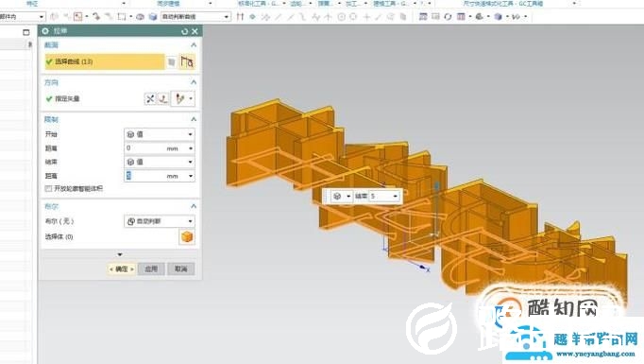Image resolution: width=644 pixels, height=364 pixels.
Task: Click the circular refresh icon in toolbar
Action: coord(448,16)
